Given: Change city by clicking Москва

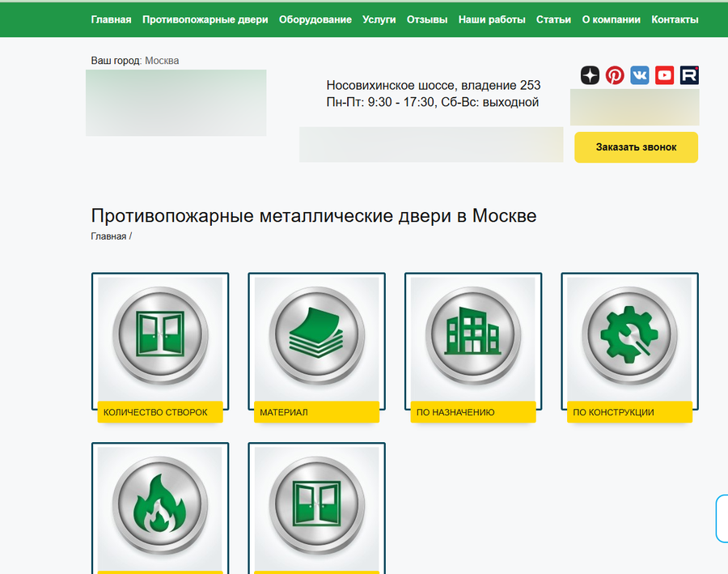Looking at the screenshot, I should [162, 61].
